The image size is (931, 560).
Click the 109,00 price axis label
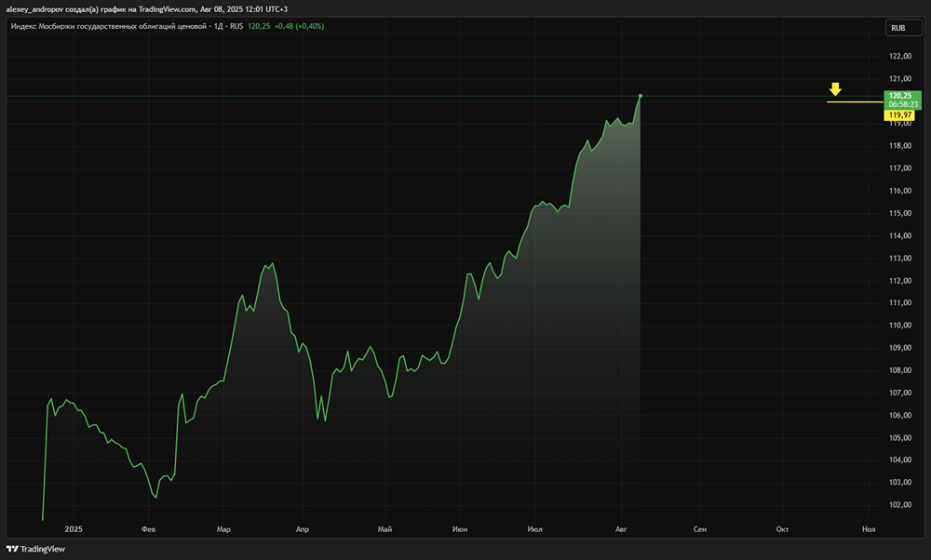pos(900,348)
